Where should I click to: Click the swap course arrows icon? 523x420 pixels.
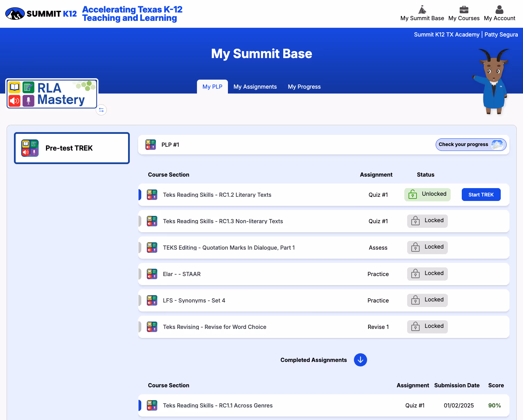click(101, 110)
